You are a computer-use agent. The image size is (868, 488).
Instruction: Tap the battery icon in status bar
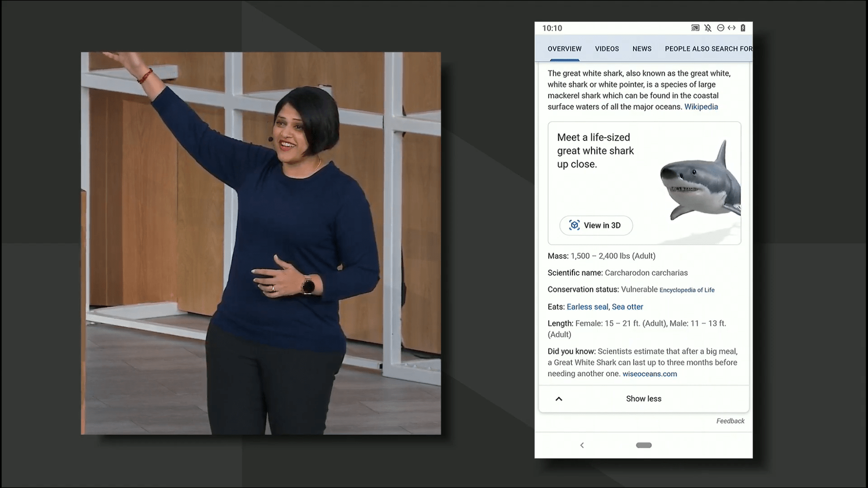tap(743, 28)
